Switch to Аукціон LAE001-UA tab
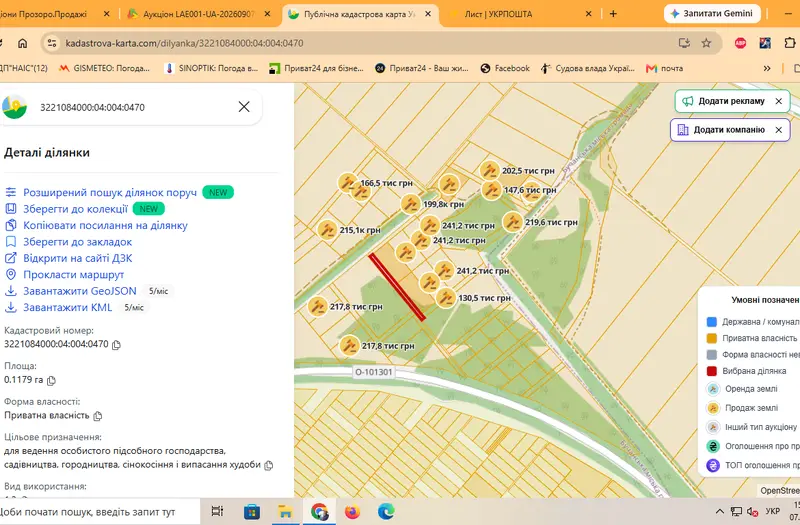 click(x=199, y=14)
